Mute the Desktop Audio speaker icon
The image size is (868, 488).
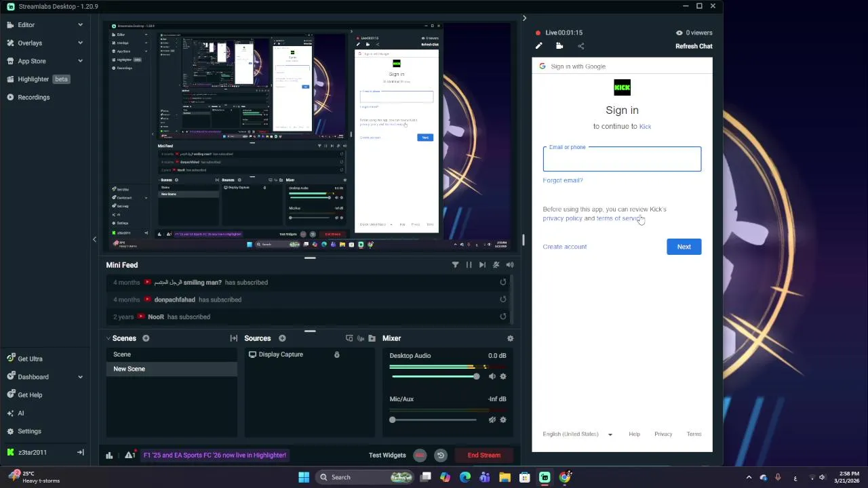tap(492, 376)
